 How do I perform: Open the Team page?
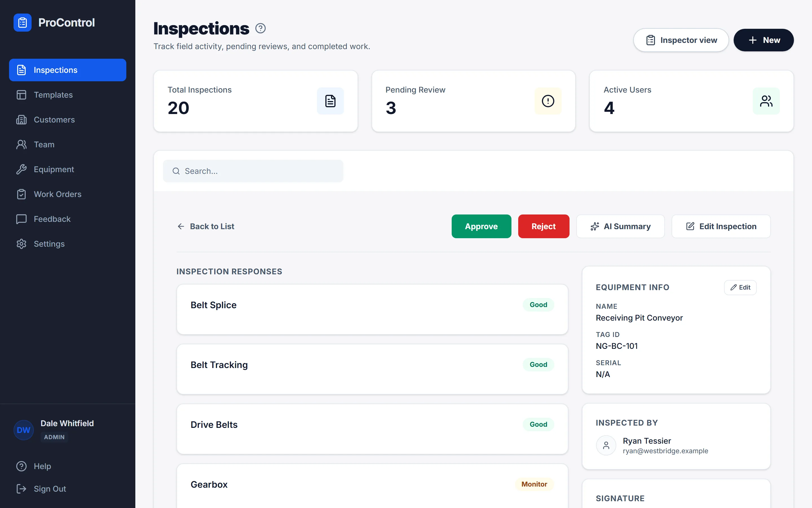pyautogui.click(x=68, y=144)
